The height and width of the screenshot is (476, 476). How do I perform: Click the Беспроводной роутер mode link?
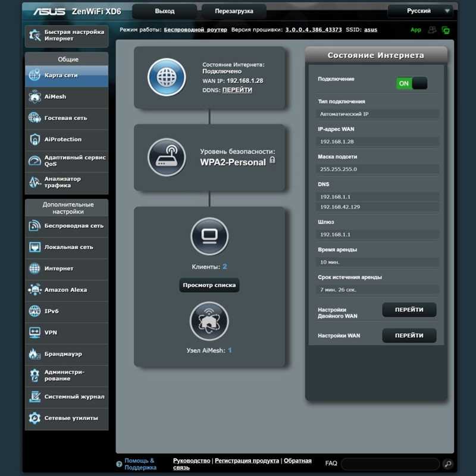point(196,30)
